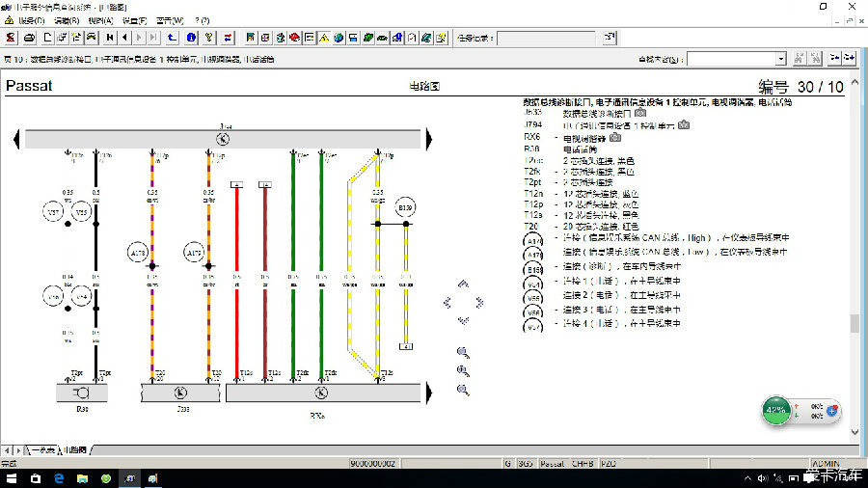868x488 pixels.
Task: Open the 设置 menu
Action: tap(134, 20)
